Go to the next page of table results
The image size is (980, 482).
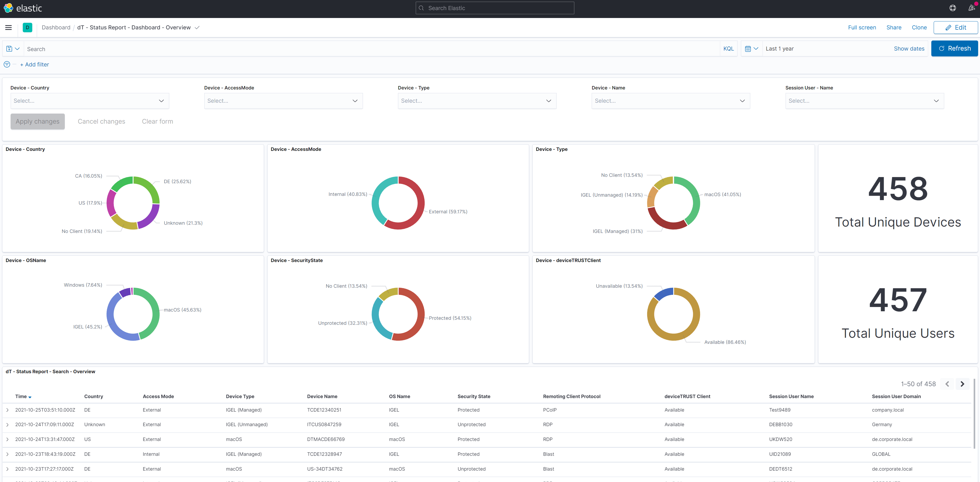[x=963, y=384]
